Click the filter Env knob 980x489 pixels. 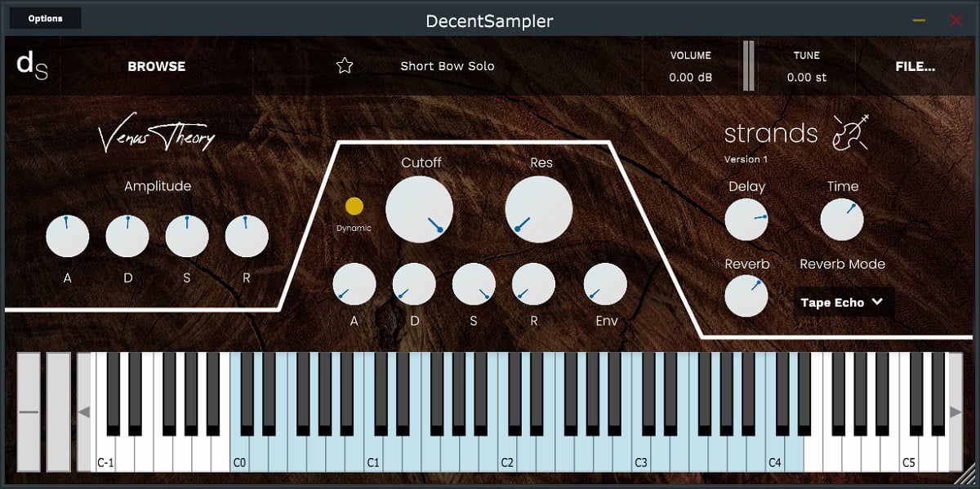coord(605,284)
